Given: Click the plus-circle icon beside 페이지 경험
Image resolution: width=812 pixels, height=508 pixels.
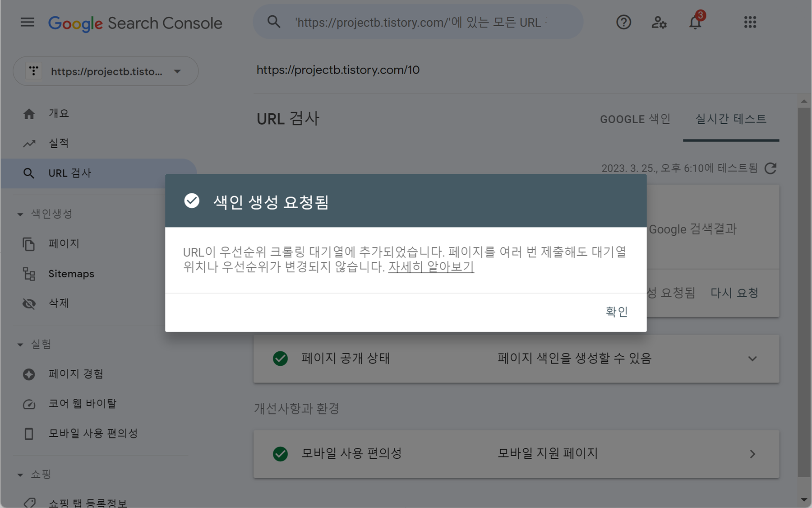Looking at the screenshot, I should click(29, 374).
